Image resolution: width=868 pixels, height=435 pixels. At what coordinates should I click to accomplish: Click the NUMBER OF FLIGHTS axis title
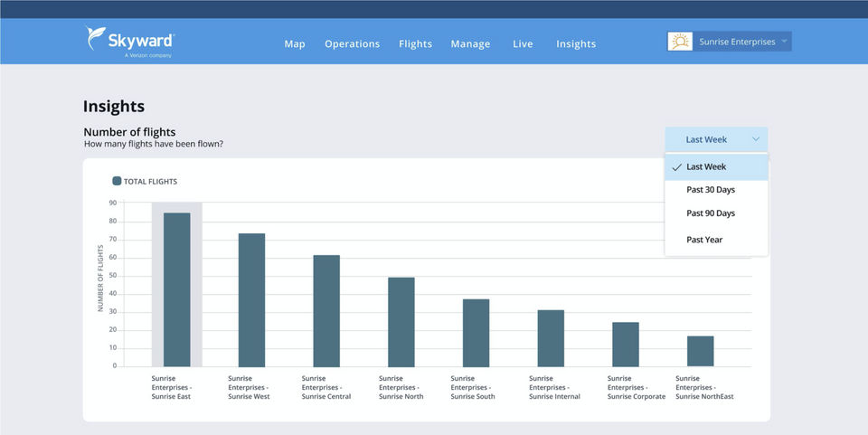[100, 278]
